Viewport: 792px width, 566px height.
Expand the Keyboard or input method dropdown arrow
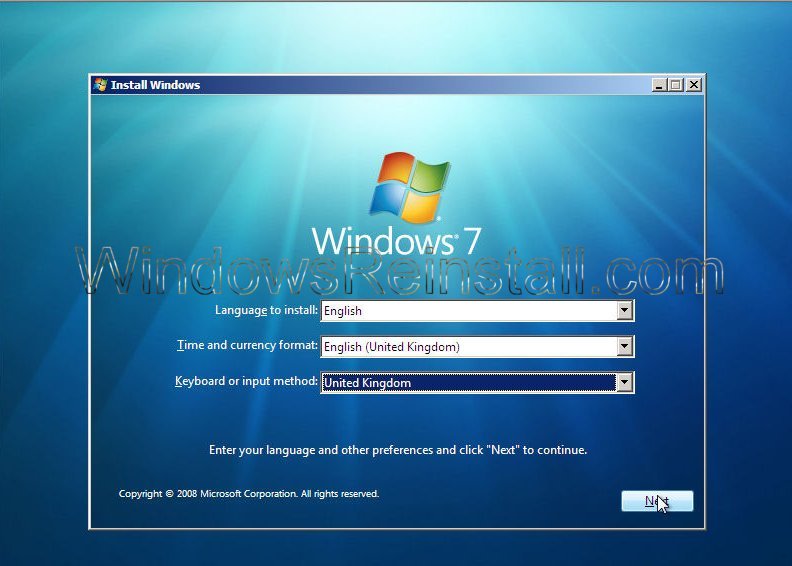(625, 382)
